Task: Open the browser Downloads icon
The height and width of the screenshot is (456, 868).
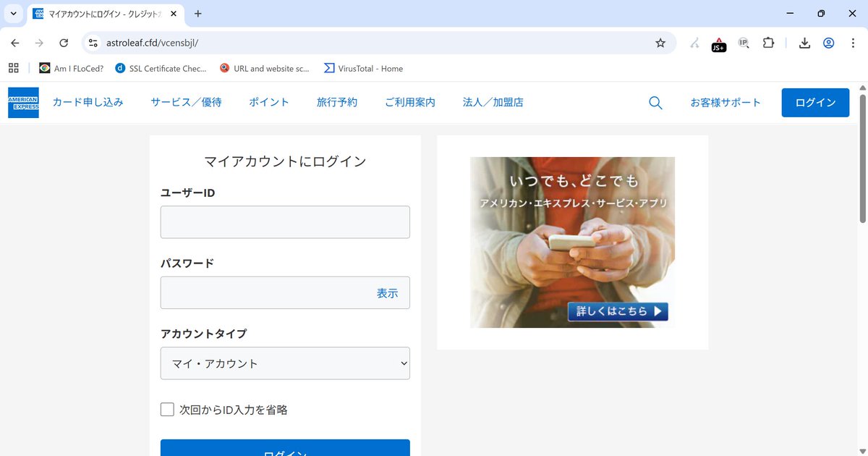Action: (804, 43)
